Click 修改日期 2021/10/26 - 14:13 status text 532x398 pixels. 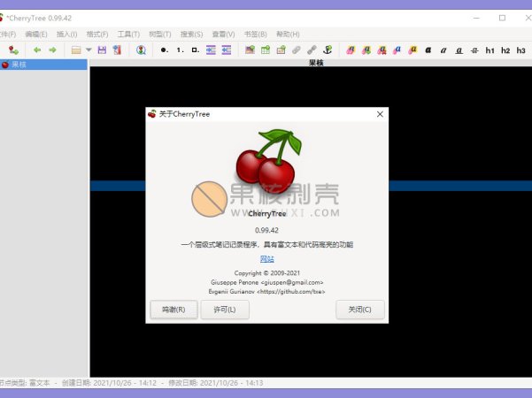(216, 383)
